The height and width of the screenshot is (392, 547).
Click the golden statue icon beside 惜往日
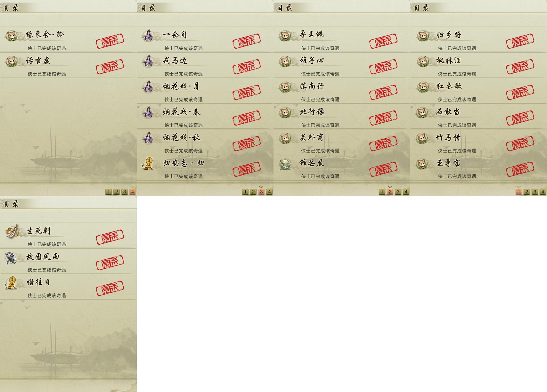12,283
